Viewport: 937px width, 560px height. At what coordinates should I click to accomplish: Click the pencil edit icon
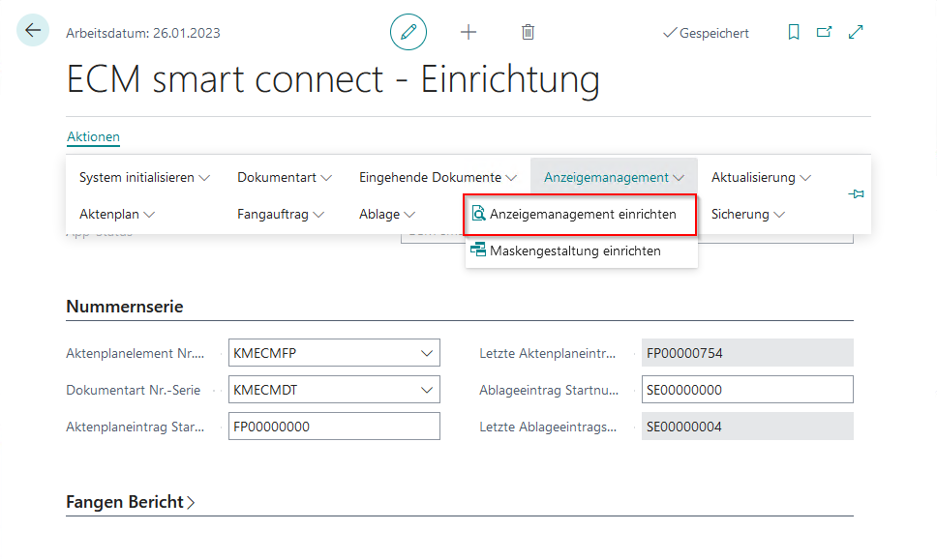point(408,32)
